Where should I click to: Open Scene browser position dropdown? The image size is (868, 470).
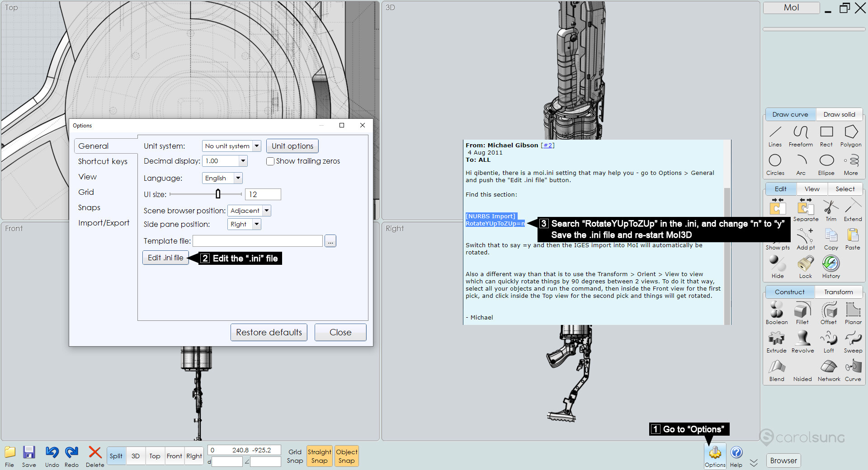coord(249,211)
